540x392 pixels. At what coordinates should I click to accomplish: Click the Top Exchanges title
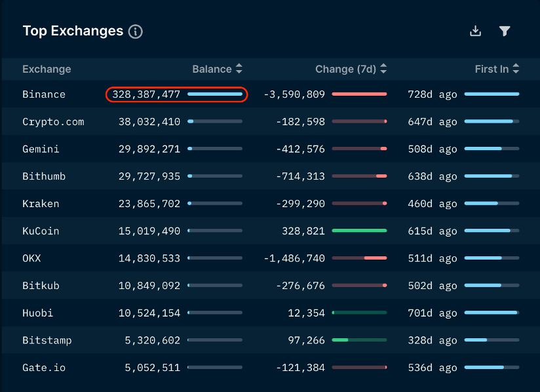[73, 31]
